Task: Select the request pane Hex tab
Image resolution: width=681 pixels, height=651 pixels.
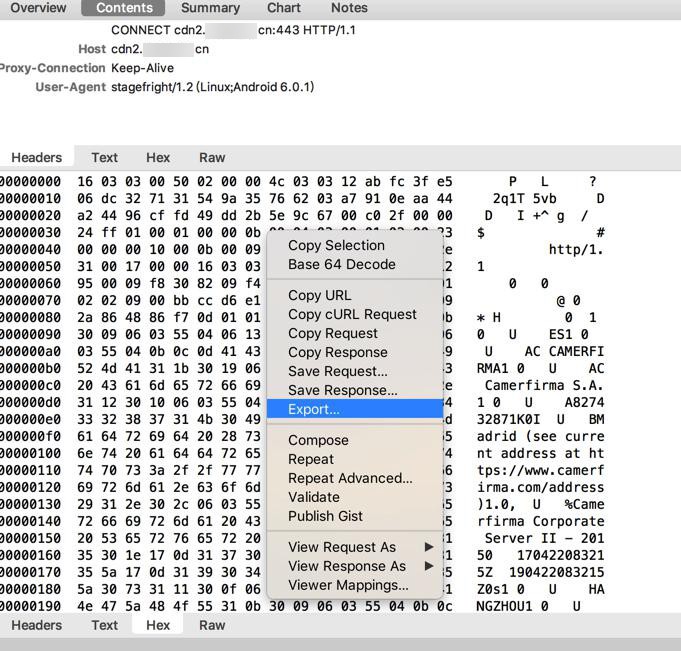Action: 158,157
